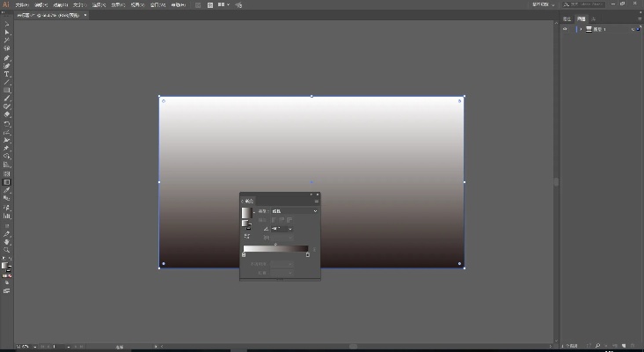The height and width of the screenshot is (352, 644).
Task: Select the Shape Builder tool
Action: click(6, 157)
